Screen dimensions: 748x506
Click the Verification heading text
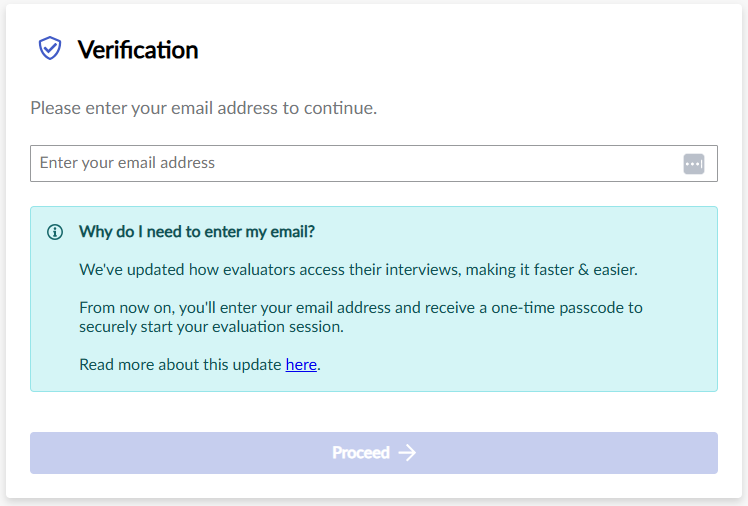(x=138, y=50)
